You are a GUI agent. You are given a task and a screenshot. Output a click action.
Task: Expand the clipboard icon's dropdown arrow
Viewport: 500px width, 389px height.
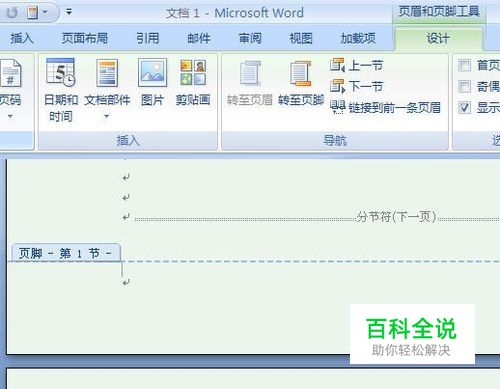click(45, 13)
